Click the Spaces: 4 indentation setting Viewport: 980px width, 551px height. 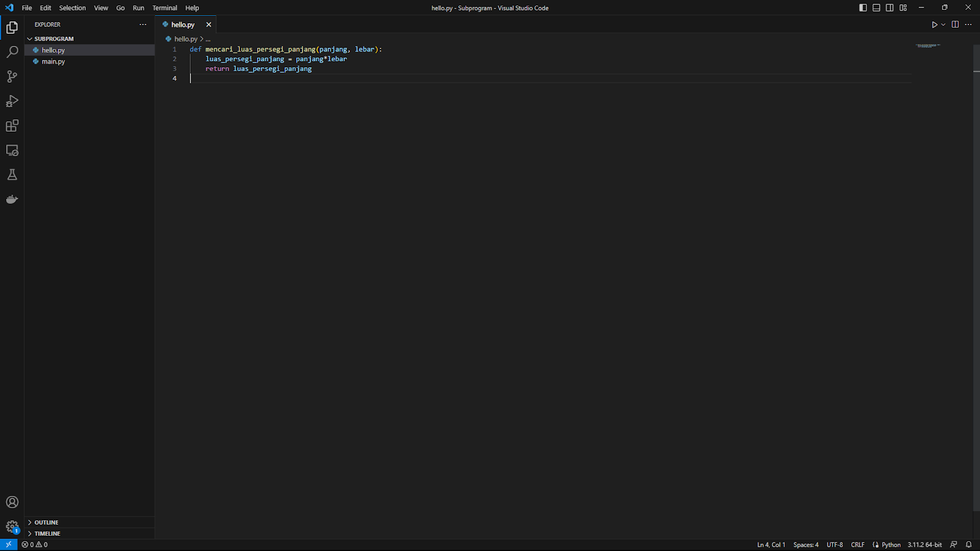(x=805, y=544)
